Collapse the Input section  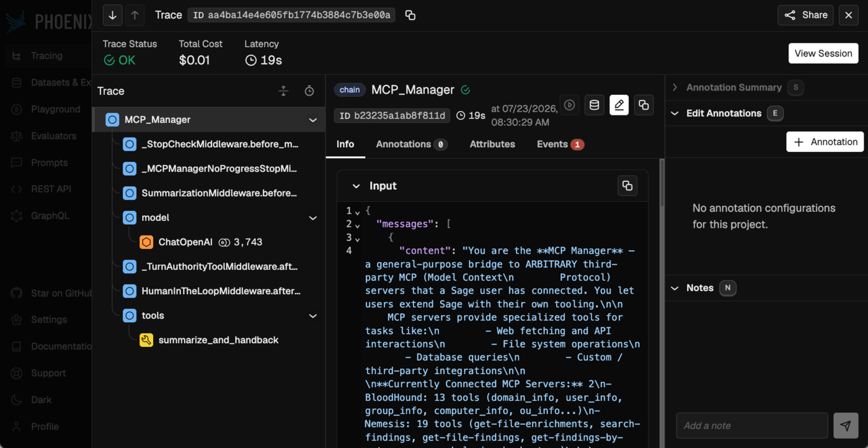click(x=356, y=186)
